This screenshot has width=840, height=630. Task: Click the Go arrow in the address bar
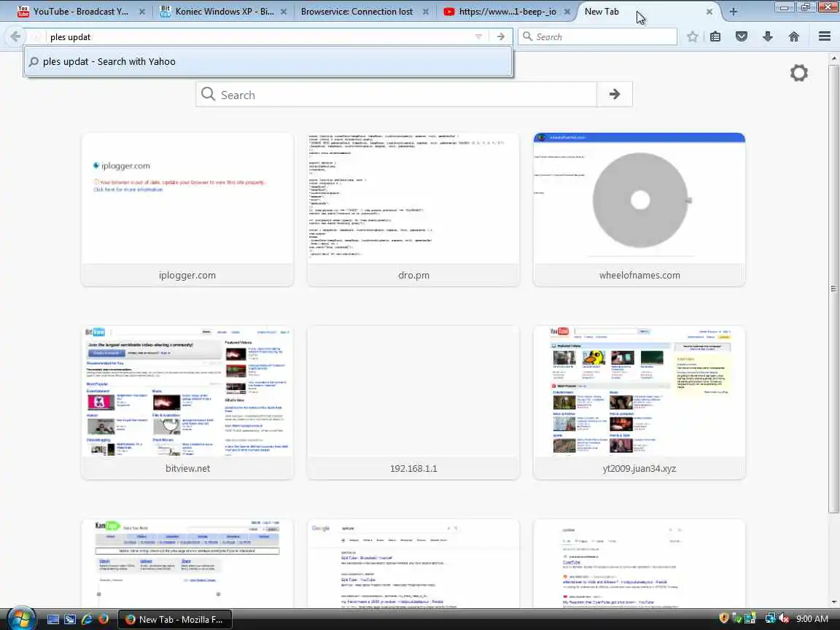(x=500, y=36)
